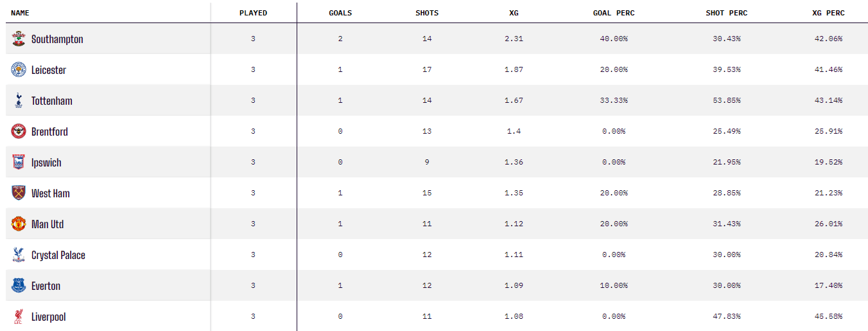868x331 pixels.
Task: Click the West Ham crest icon
Action: (19, 193)
